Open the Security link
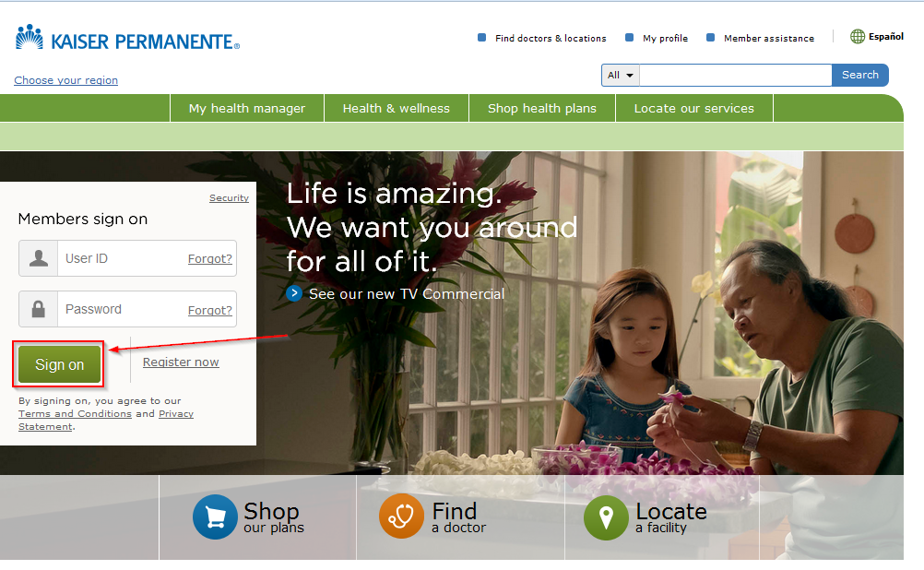The image size is (924, 570). 230,198
